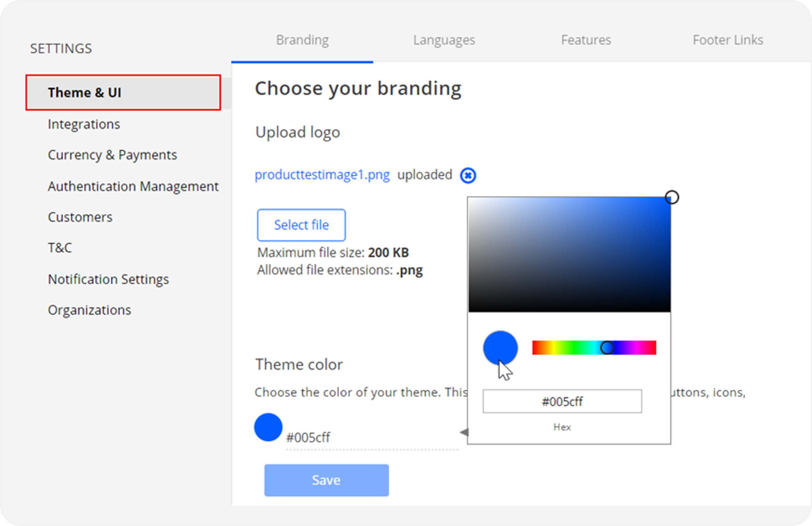The height and width of the screenshot is (526, 812).
Task: Remove the uploaded producttestimage1.png logo
Action: pyautogui.click(x=468, y=175)
